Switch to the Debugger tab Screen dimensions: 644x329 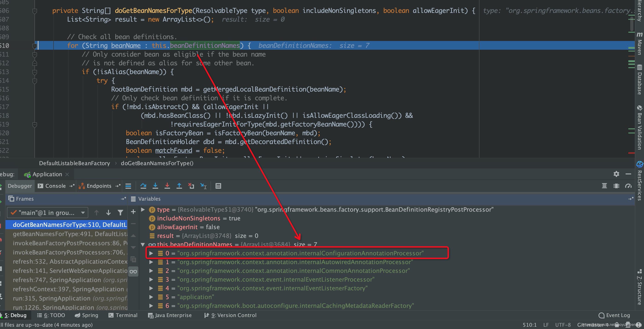point(20,186)
